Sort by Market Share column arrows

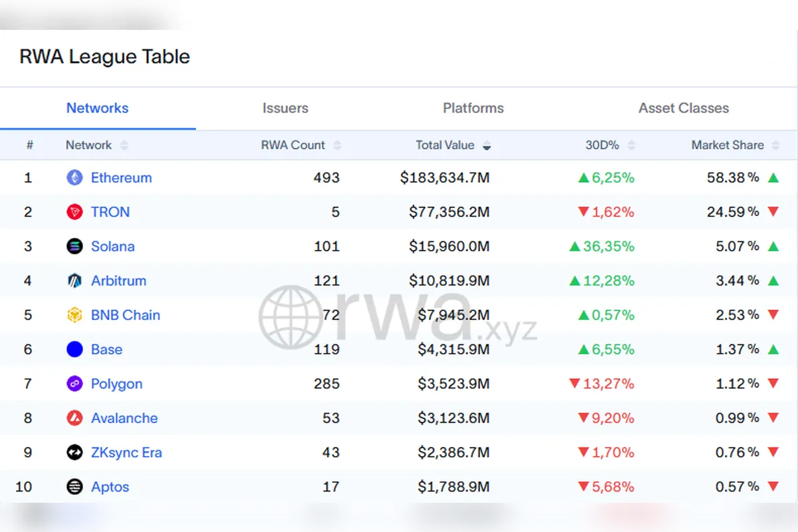[775, 146]
